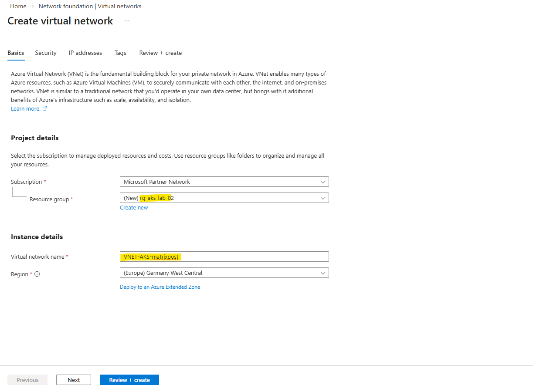Screen dimensions: 533x392
Task: Click Deploy to an Azure Extended Zone
Action: 160,287
